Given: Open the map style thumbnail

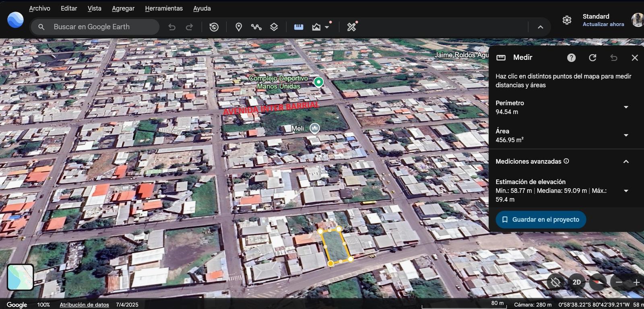Looking at the screenshot, I should (20, 277).
